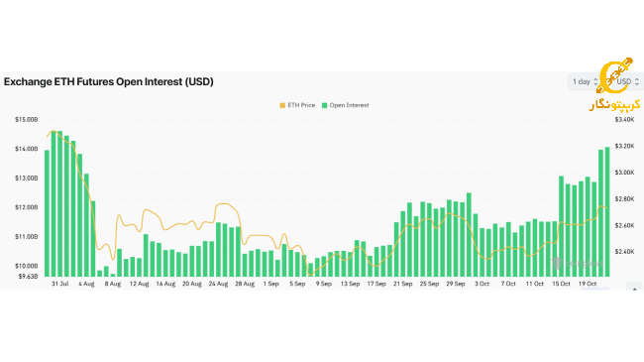Click the Persian text under the logo
The height and width of the screenshot is (362, 644).
click(615, 105)
